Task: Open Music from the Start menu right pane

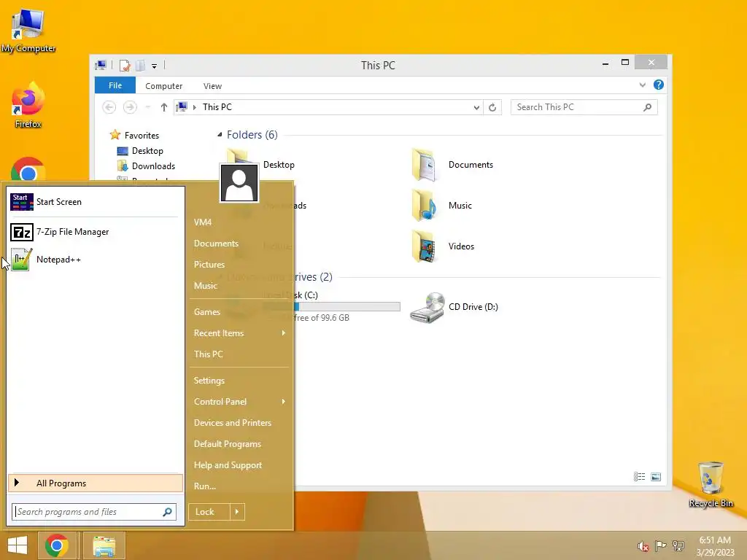Action: (x=205, y=286)
